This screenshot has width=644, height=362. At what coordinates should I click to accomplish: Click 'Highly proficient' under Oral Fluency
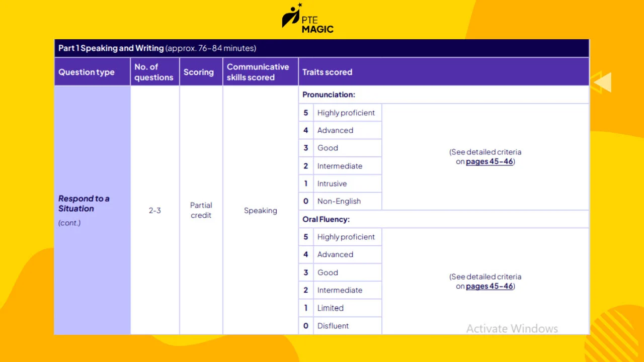346,237
